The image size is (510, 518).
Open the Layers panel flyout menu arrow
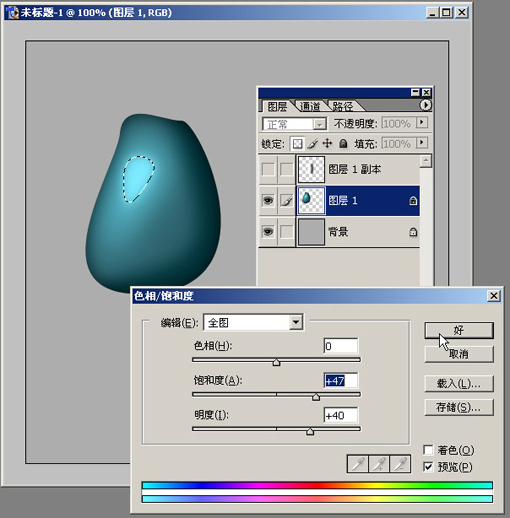point(425,105)
